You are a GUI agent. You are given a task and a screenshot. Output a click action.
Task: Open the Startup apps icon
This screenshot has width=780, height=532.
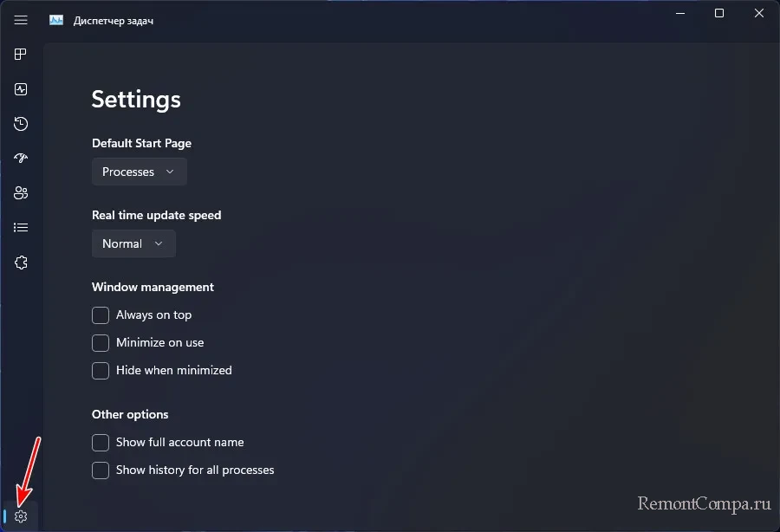[21, 158]
